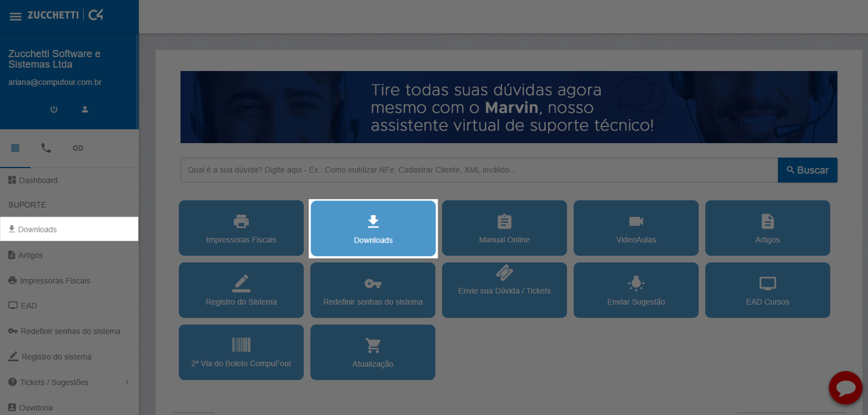This screenshot has width=868, height=415.
Task: Click the Atualização shopping cart tile
Action: click(x=373, y=352)
